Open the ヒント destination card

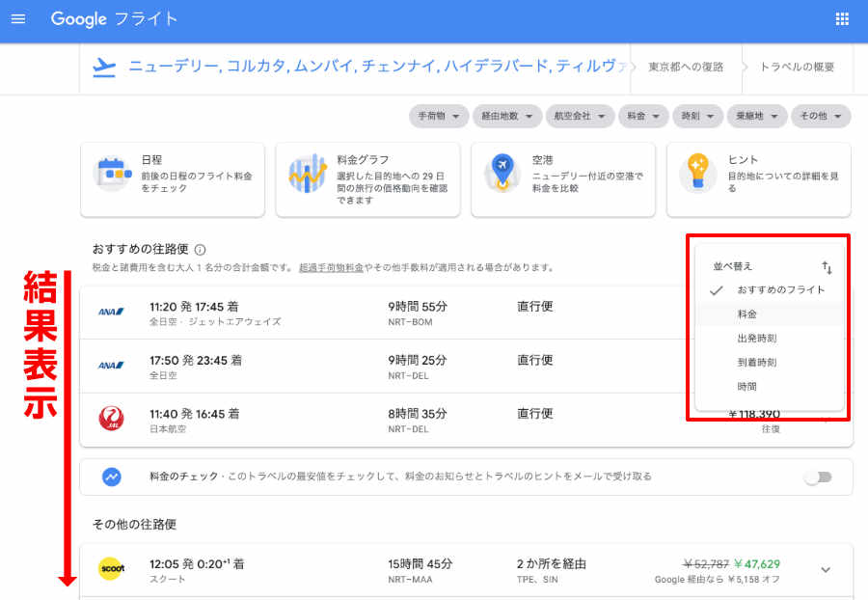tap(758, 179)
